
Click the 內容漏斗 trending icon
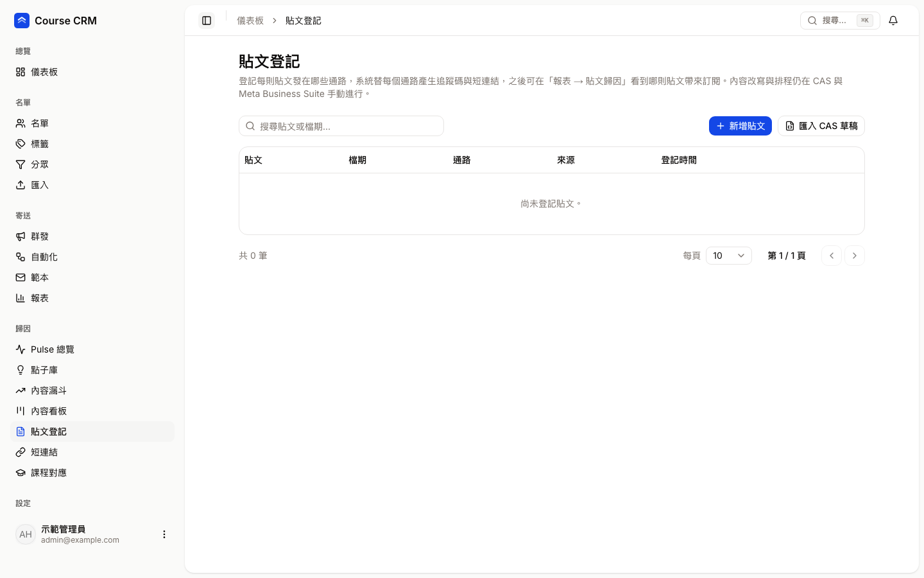click(x=21, y=390)
